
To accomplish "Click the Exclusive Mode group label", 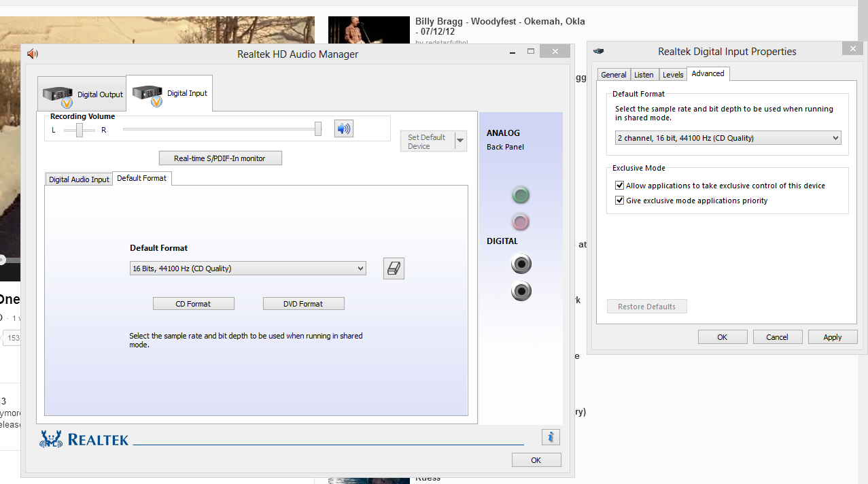I will (639, 168).
